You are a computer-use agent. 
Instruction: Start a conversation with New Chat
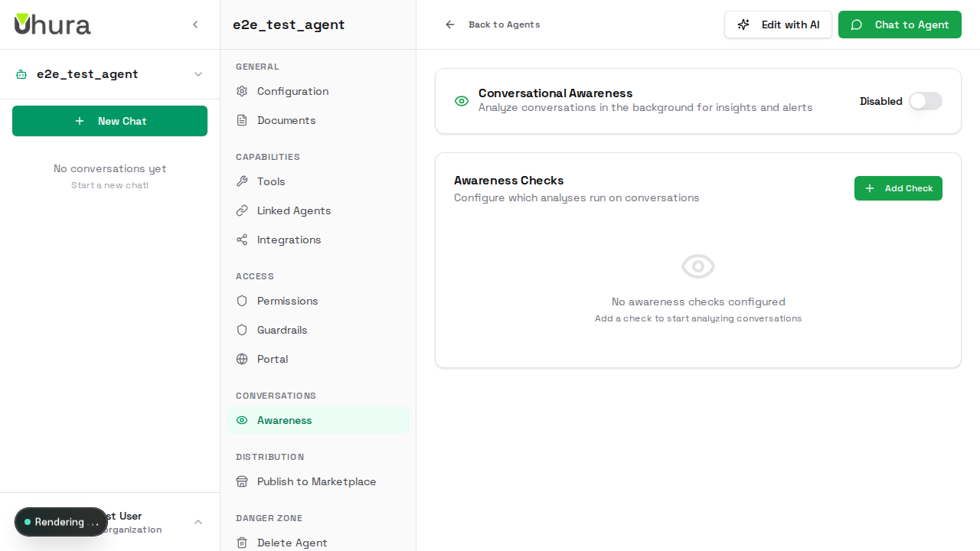[x=109, y=120]
